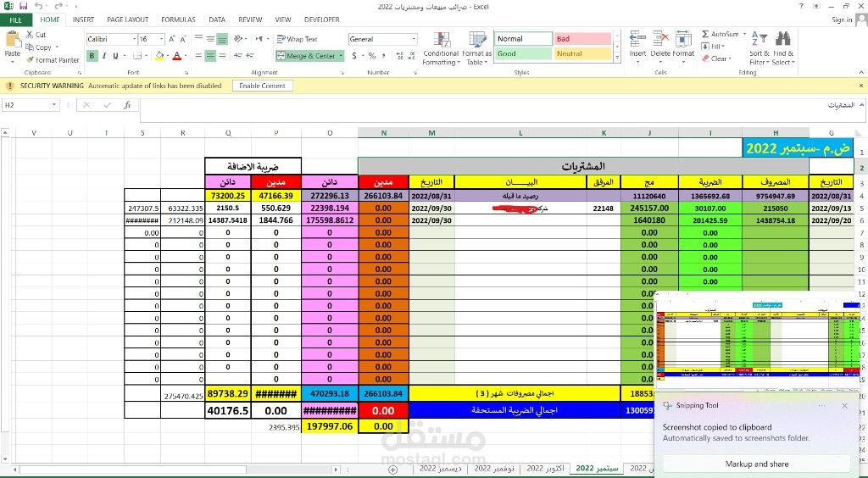Click AutoSum sigma icon
The width and height of the screenshot is (868, 478).
[x=705, y=34]
